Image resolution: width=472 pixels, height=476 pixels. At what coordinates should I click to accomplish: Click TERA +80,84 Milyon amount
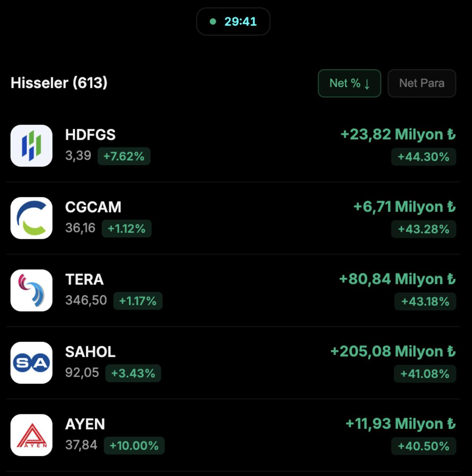pyautogui.click(x=397, y=279)
